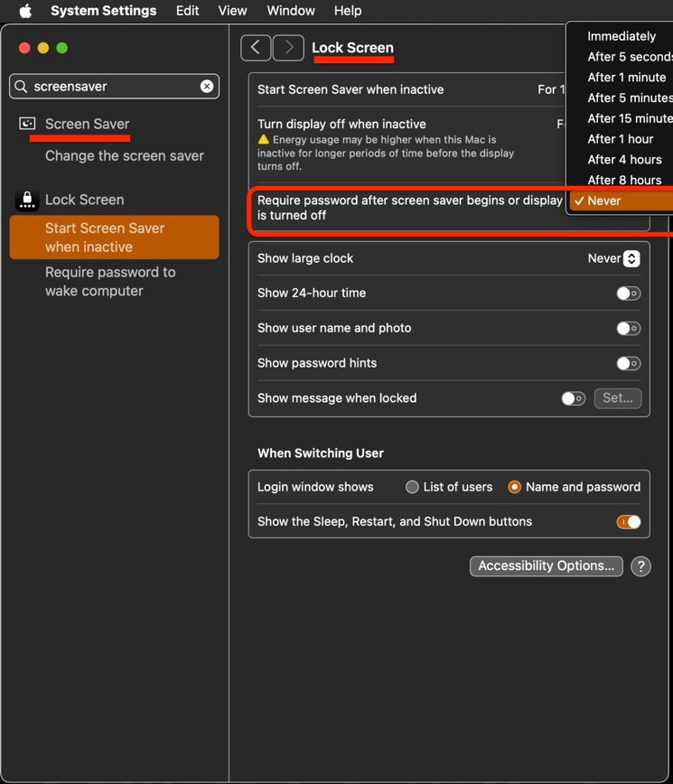Open the Edit menu
Viewport: 673px width, 784px height.
[187, 11]
